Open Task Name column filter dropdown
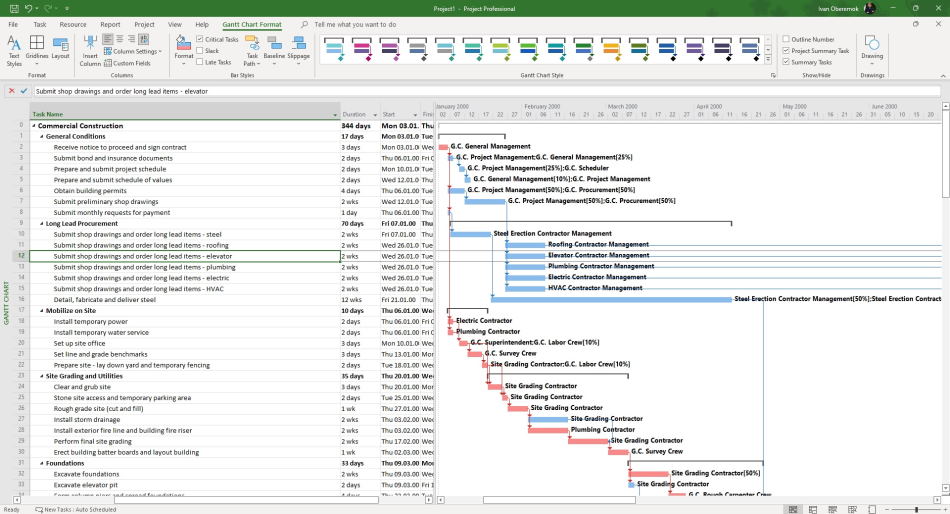 click(335, 115)
